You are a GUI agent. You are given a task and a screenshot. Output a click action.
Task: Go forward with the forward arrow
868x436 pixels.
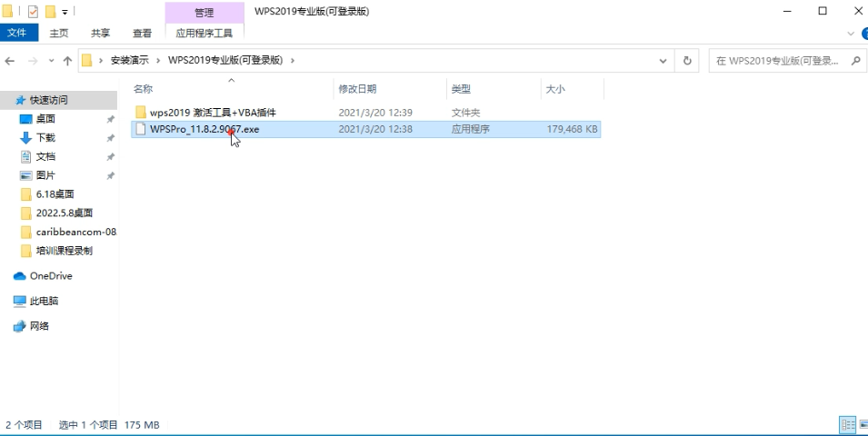pos(33,61)
